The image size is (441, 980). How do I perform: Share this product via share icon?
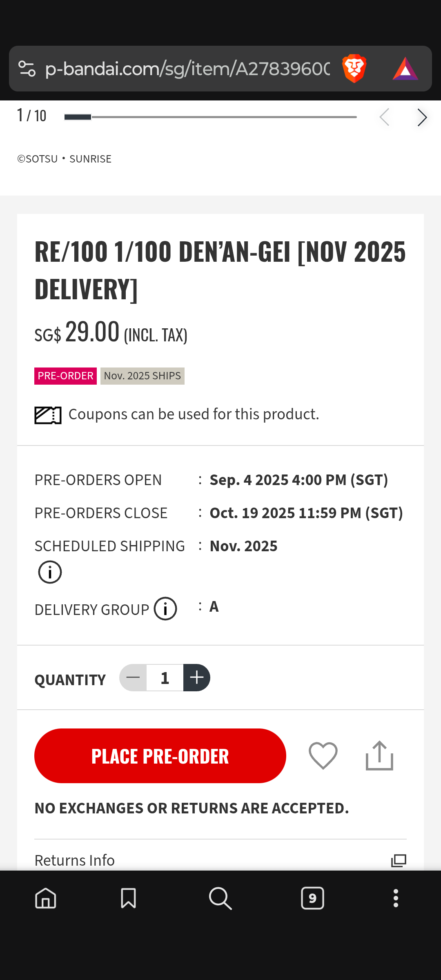tap(379, 755)
